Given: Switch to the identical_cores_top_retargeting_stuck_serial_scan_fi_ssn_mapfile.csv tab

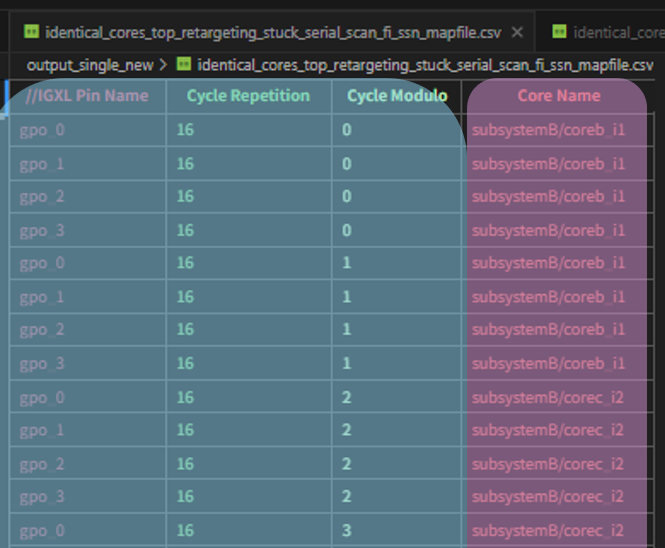Looking at the screenshot, I should tap(273, 33).
